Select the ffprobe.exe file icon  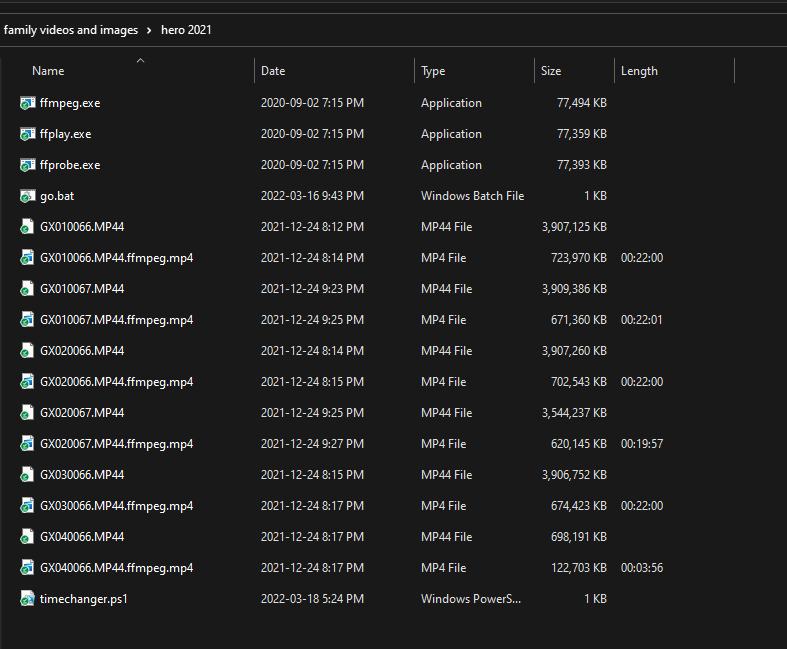[27, 165]
